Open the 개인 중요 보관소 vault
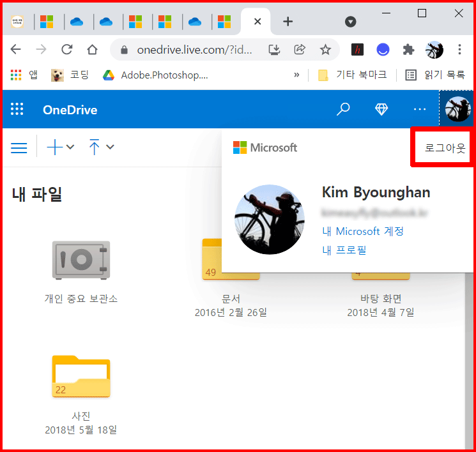Screen dimensions: 476x452 coord(81,271)
